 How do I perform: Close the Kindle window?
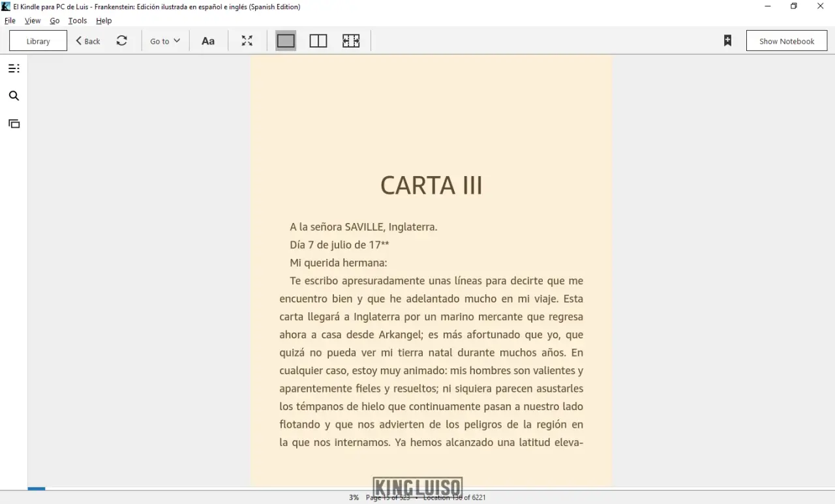click(x=821, y=7)
